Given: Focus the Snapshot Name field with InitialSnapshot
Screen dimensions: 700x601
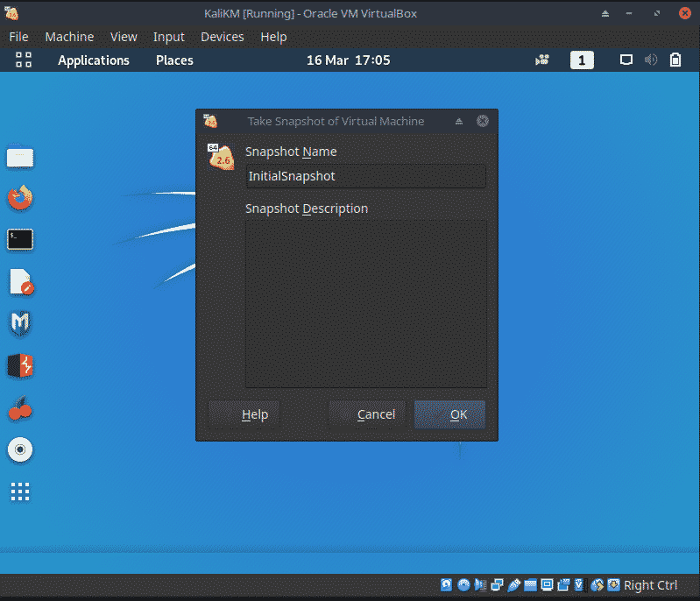Looking at the screenshot, I should pyautogui.click(x=365, y=176).
